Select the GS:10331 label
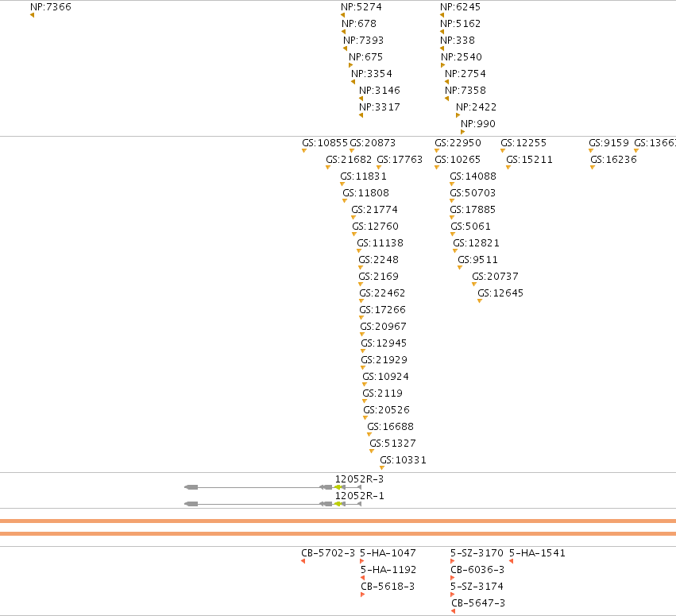The width and height of the screenshot is (676, 616). pyautogui.click(x=403, y=460)
